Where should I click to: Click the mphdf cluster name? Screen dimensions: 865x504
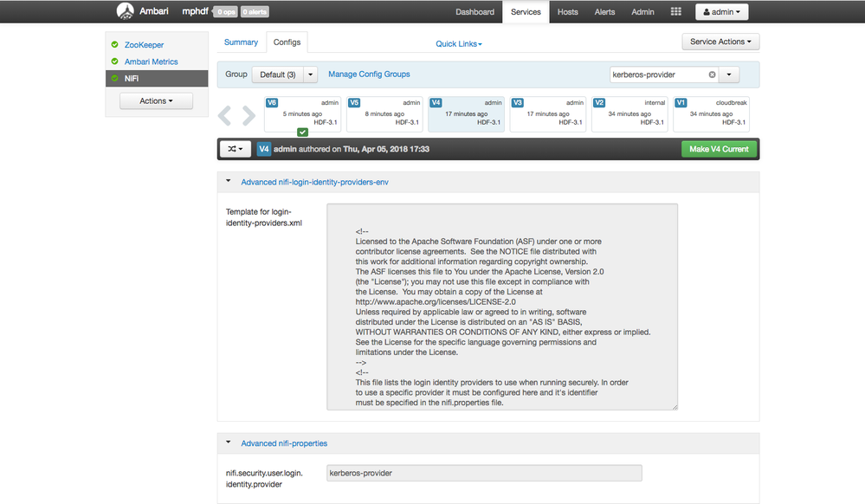click(x=195, y=11)
